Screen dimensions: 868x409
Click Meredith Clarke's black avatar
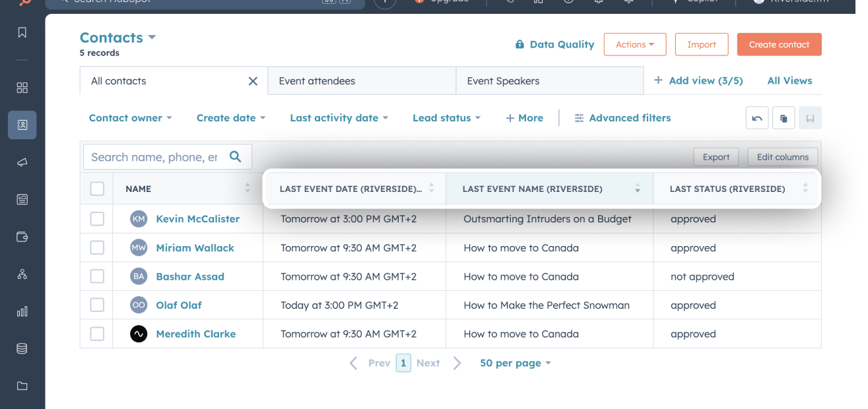click(139, 334)
